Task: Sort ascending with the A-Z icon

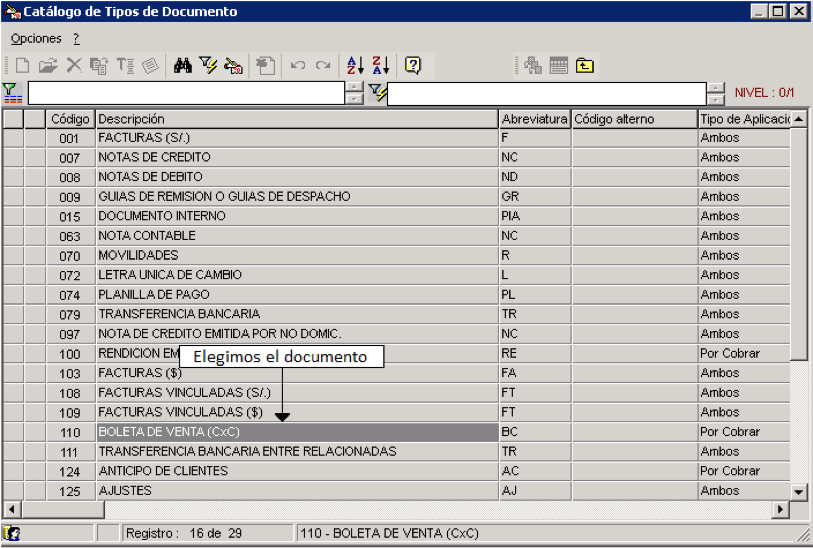Action: [x=355, y=65]
